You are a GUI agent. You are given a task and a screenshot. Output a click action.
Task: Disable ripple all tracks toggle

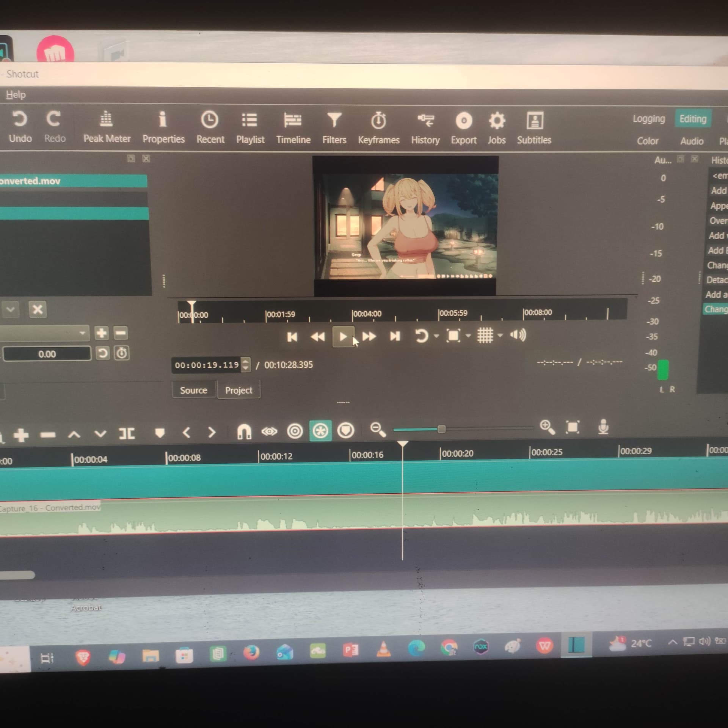(x=320, y=431)
